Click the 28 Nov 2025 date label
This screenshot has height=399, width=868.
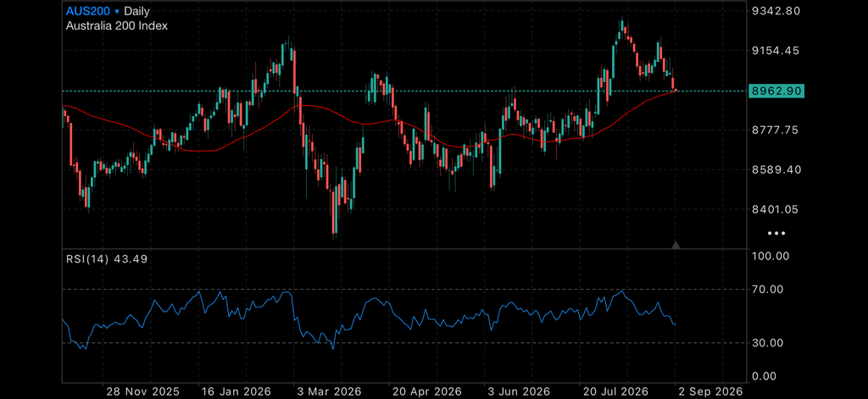tap(143, 392)
